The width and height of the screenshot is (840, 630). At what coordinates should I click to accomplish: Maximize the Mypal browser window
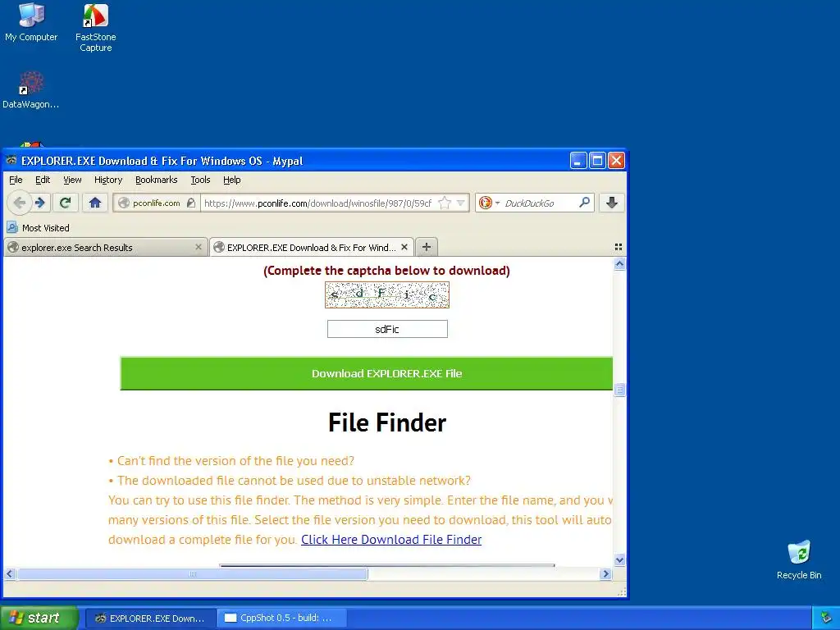(597, 160)
